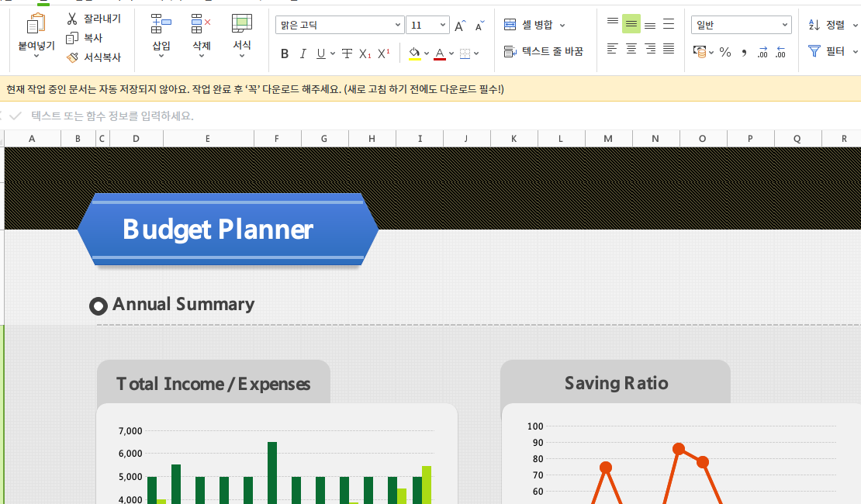Click the 삭제 (Delete) icon
Image resolution: width=861 pixels, height=504 pixels.
200,35
